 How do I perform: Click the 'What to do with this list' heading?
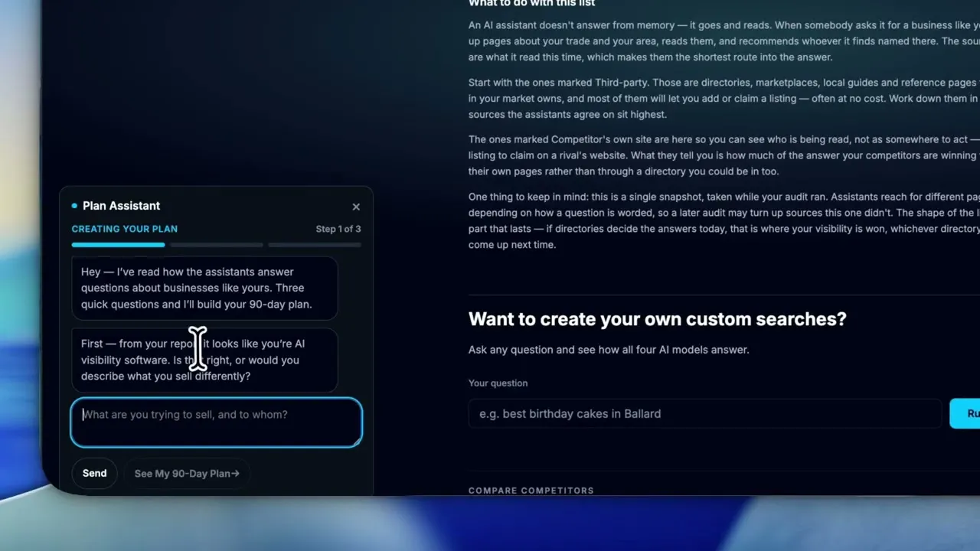(531, 3)
